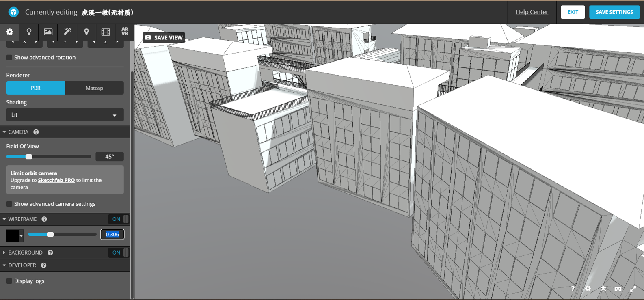The height and width of the screenshot is (300, 644).
Task: Open the Lighting bulb tab
Action: 29,32
